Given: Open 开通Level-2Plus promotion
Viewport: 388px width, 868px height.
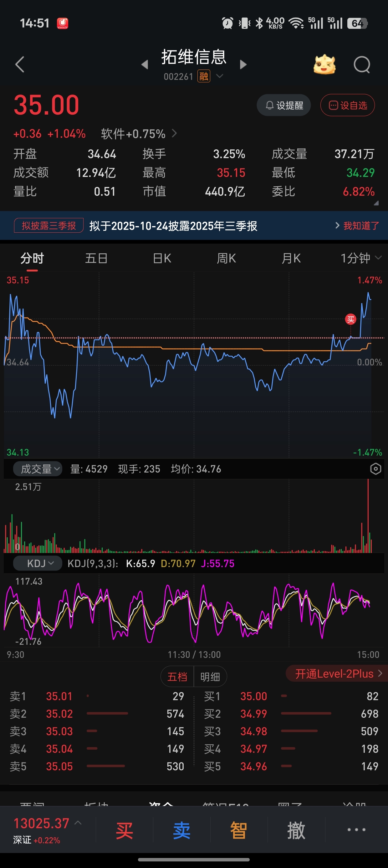Looking at the screenshot, I should (x=337, y=674).
